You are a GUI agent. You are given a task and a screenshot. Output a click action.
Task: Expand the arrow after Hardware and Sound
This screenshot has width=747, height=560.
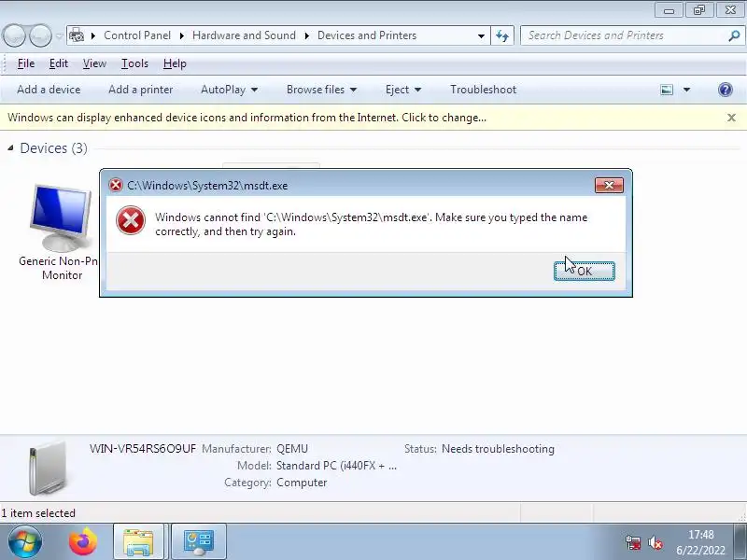pos(307,35)
